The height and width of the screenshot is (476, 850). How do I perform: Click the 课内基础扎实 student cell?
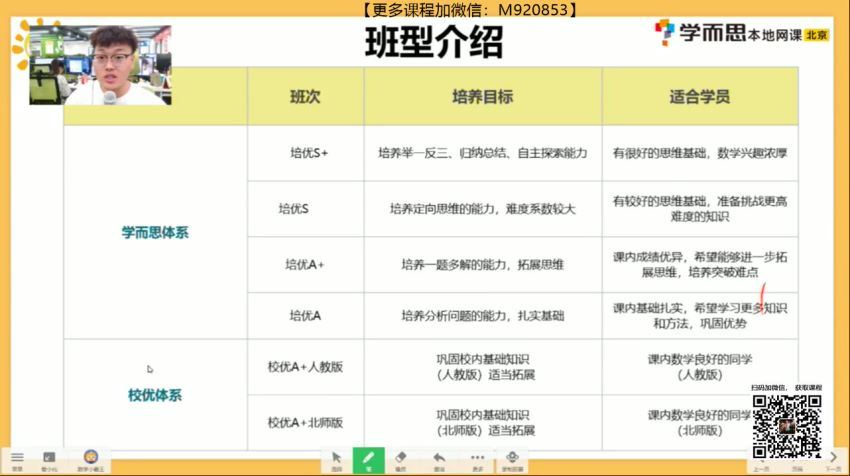point(700,316)
